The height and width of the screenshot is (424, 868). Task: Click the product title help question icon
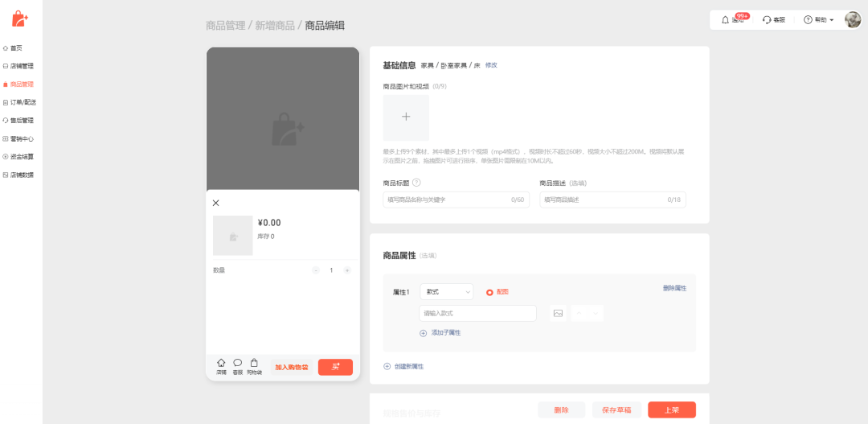coord(416,183)
